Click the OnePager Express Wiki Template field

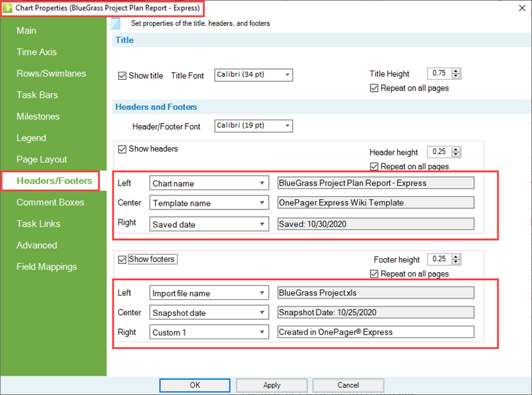click(376, 203)
